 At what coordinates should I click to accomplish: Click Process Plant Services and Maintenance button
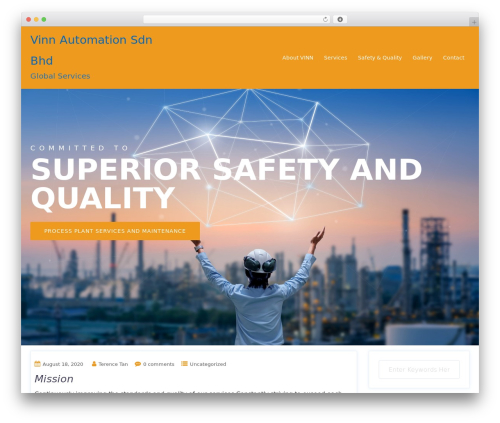tap(115, 231)
